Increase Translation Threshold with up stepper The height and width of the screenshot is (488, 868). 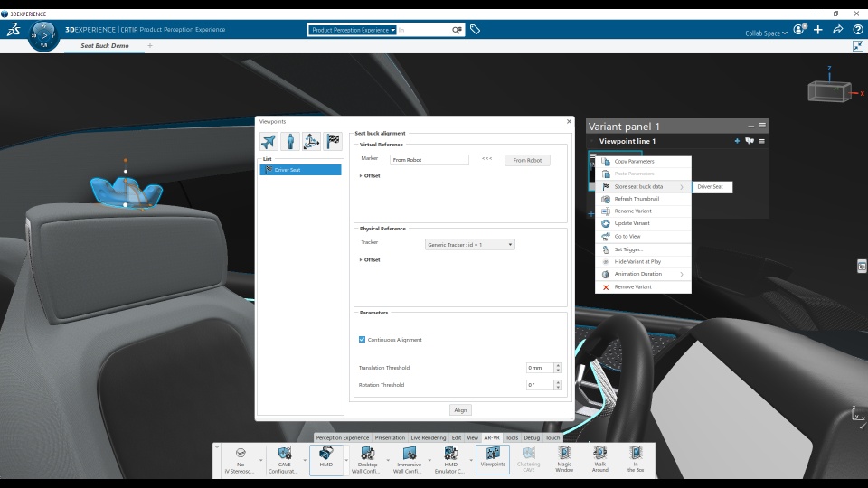coord(558,365)
